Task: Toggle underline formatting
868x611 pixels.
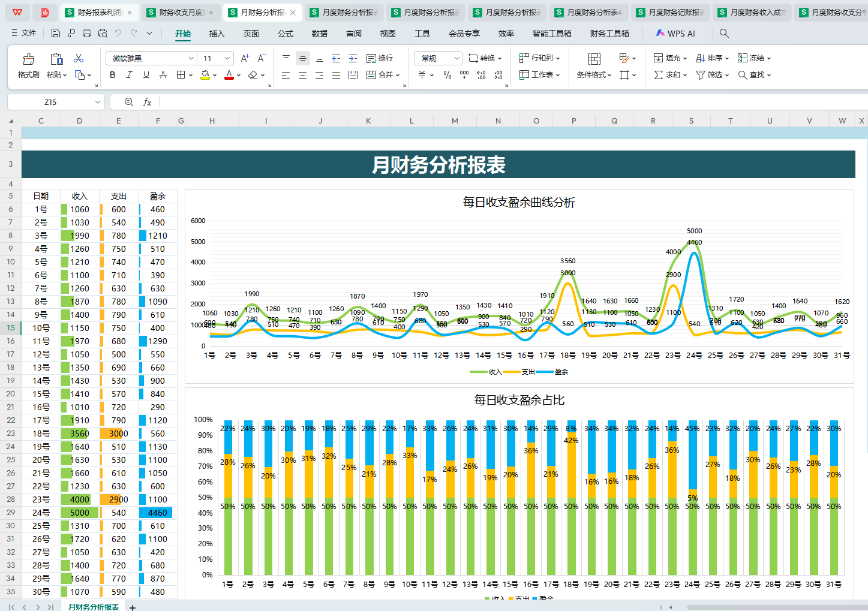Action: (145, 74)
